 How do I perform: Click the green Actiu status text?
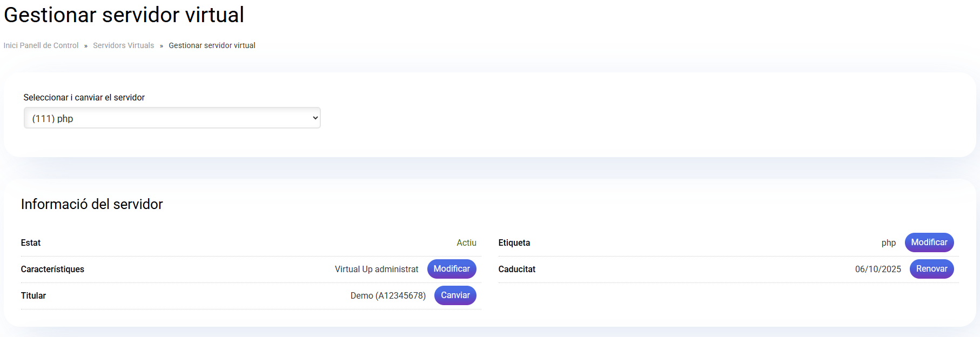click(x=466, y=243)
